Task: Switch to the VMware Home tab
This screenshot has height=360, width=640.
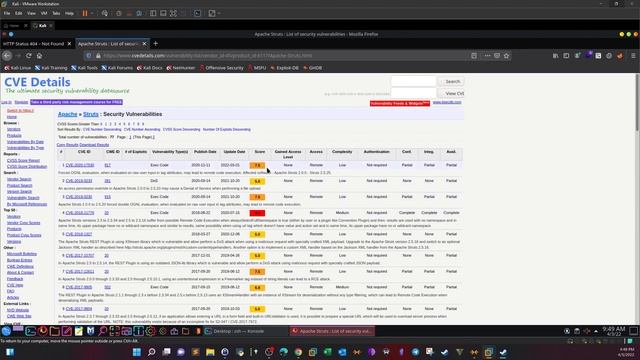Action: [13, 26]
